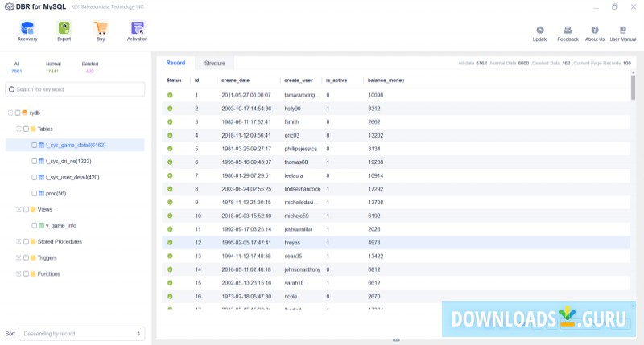Select the row with user 'holly90'

point(396,109)
